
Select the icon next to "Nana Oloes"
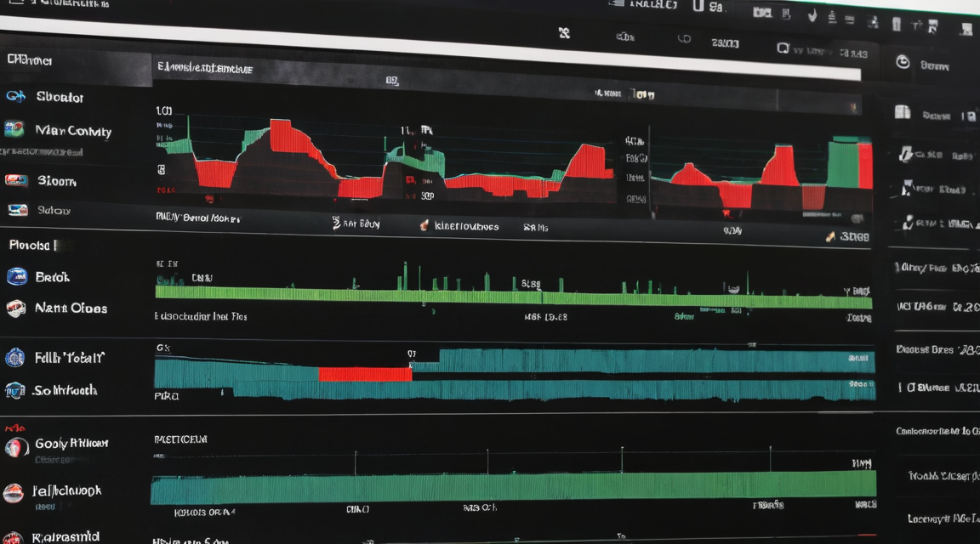[15, 308]
